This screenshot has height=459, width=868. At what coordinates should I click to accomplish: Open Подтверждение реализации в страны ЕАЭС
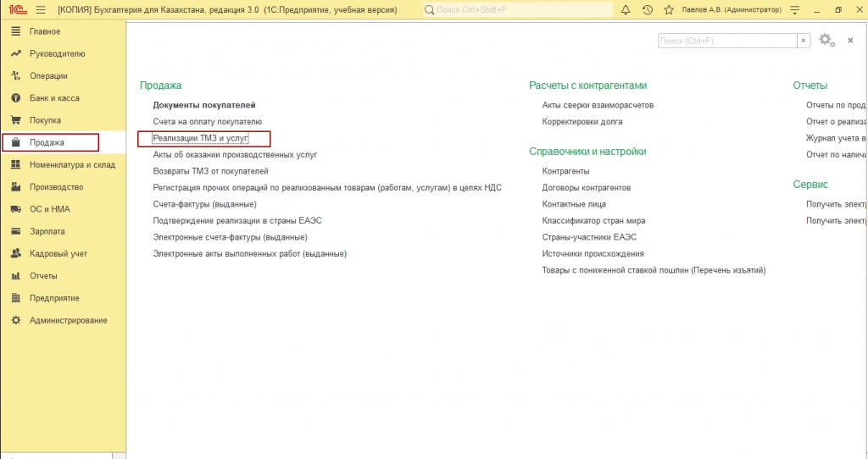pyautogui.click(x=237, y=221)
